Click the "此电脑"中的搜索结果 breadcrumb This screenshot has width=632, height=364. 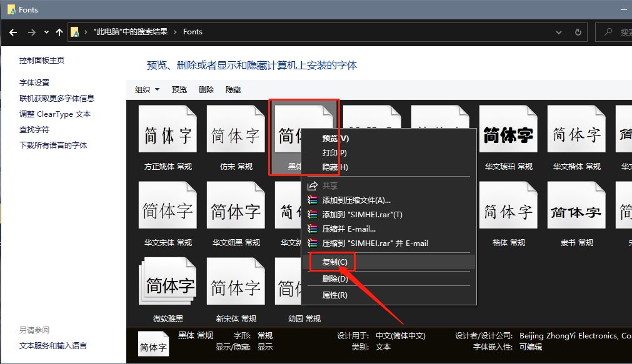tap(131, 32)
